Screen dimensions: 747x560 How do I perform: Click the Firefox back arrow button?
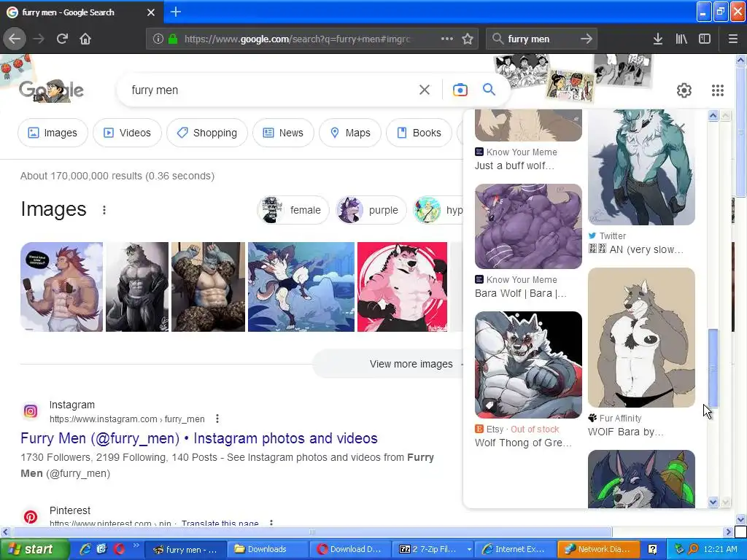pyautogui.click(x=15, y=39)
